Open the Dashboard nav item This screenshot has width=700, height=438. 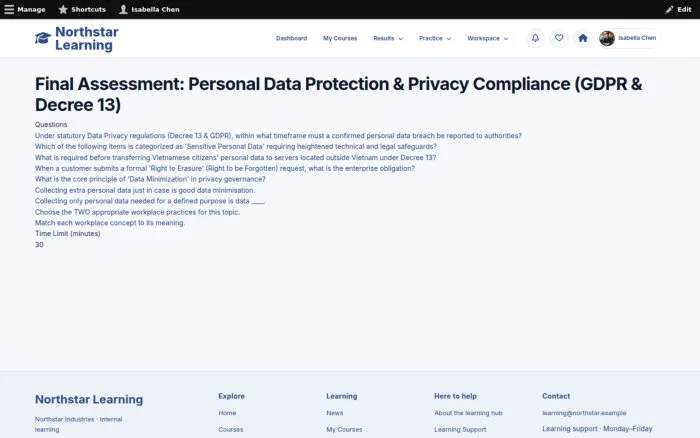pos(292,38)
